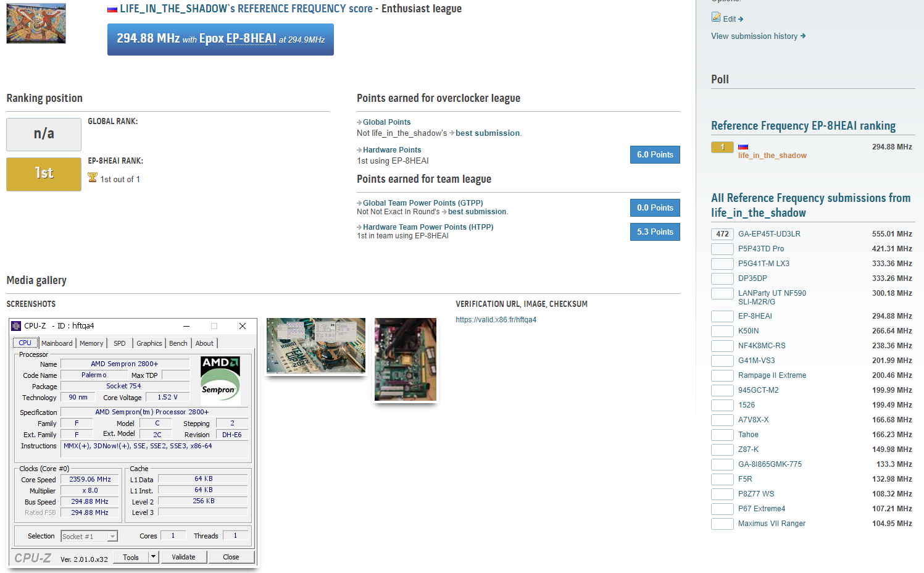This screenshot has width=924, height=573.
Task: Open the valid.x86.fr verification URL
Action: pos(496,320)
